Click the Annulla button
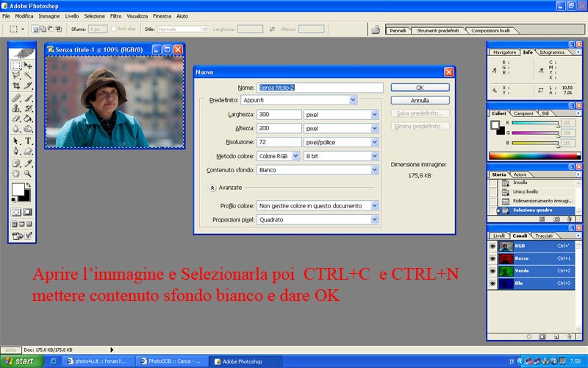The width and height of the screenshot is (588, 368). click(x=420, y=101)
